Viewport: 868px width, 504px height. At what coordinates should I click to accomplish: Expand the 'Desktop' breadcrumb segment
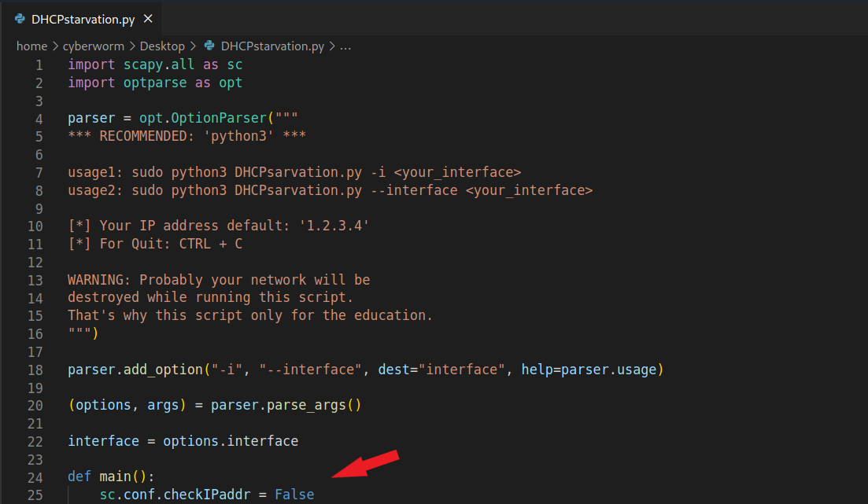point(162,46)
